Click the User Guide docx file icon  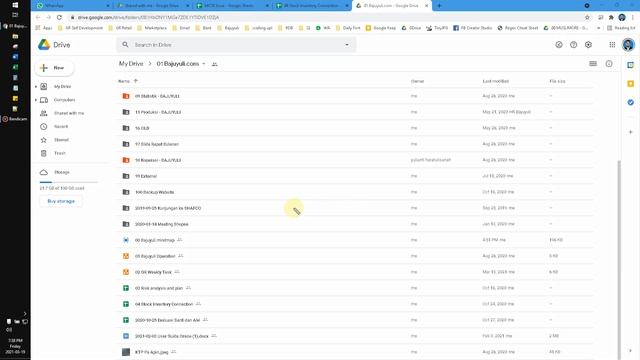pyautogui.click(x=126, y=336)
